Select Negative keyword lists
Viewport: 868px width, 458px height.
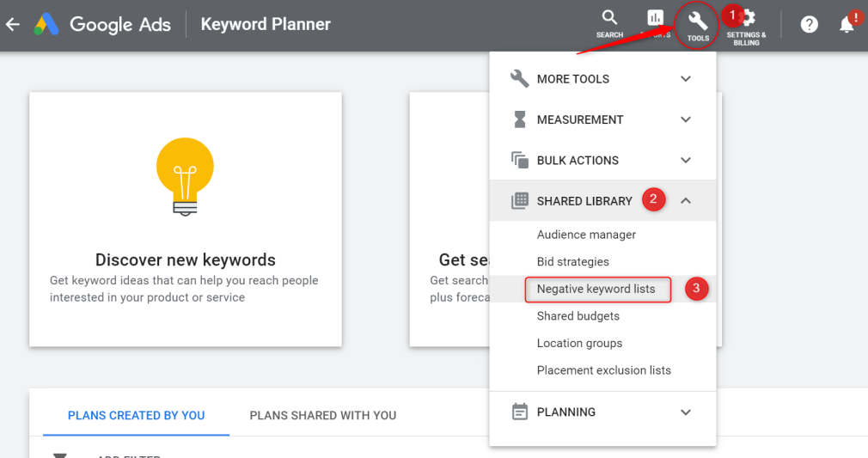(x=596, y=289)
